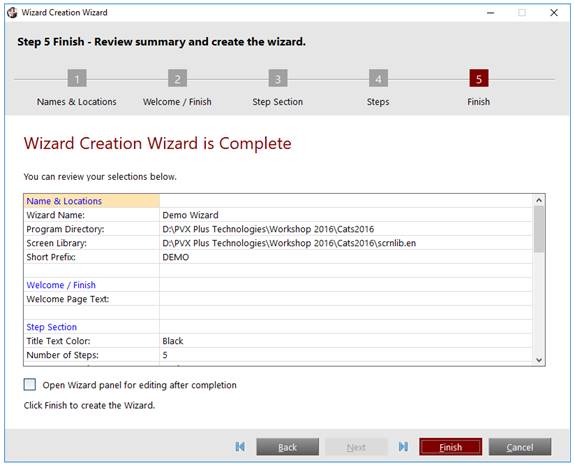Jump to last step arrow icon

pyautogui.click(x=403, y=446)
